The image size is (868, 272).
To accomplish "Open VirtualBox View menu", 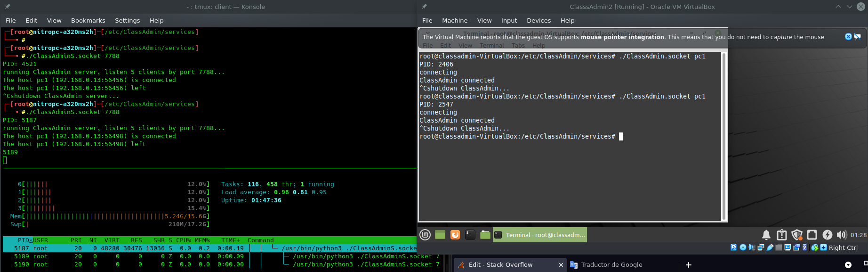I will pos(484,20).
